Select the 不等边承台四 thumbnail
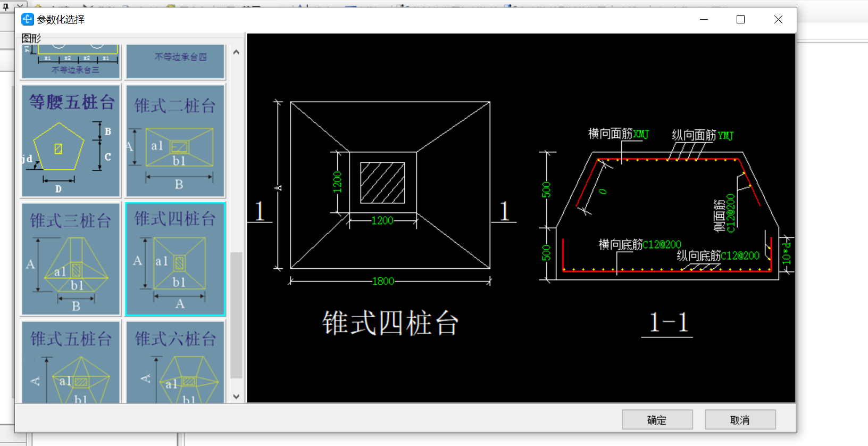The height and width of the screenshot is (446, 868). 176,61
